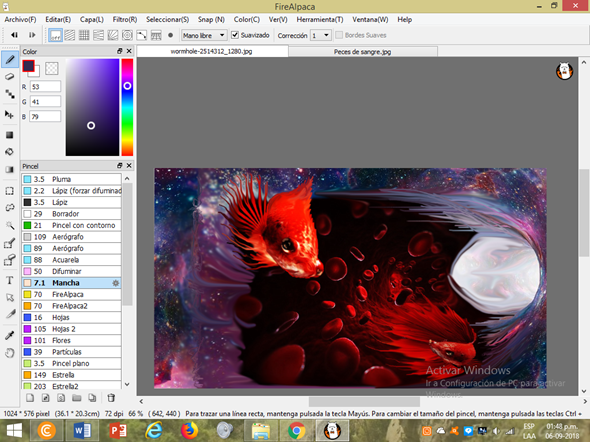Select the Difuminar brush
590x442 pixels.
[x=71, y=271]
